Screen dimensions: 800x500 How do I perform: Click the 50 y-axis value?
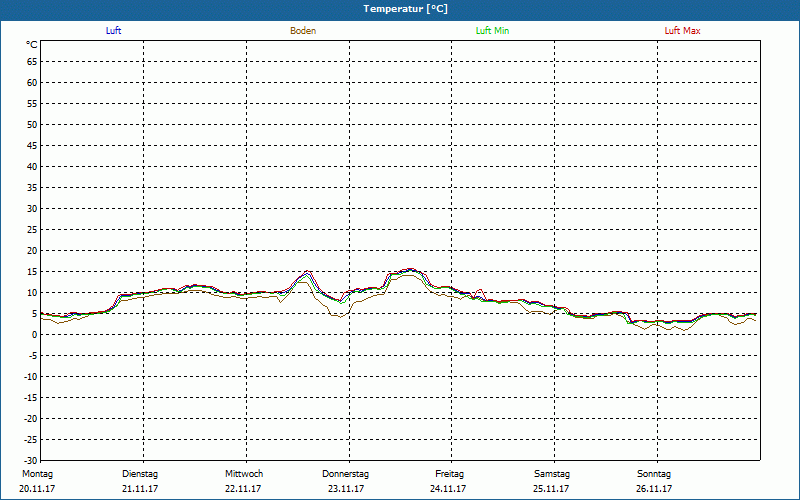(32, 124)
